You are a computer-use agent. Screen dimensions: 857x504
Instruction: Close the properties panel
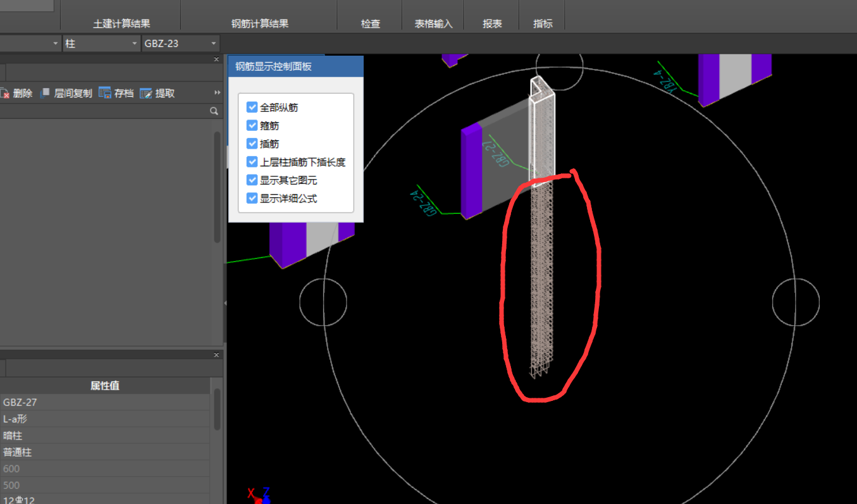pyautogui.click(x=216, y=355)
